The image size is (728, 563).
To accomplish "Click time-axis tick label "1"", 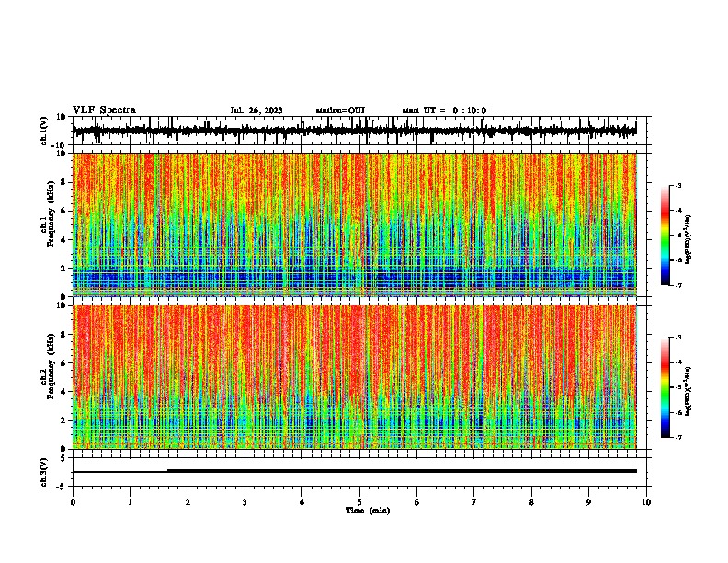I will 130,502.
